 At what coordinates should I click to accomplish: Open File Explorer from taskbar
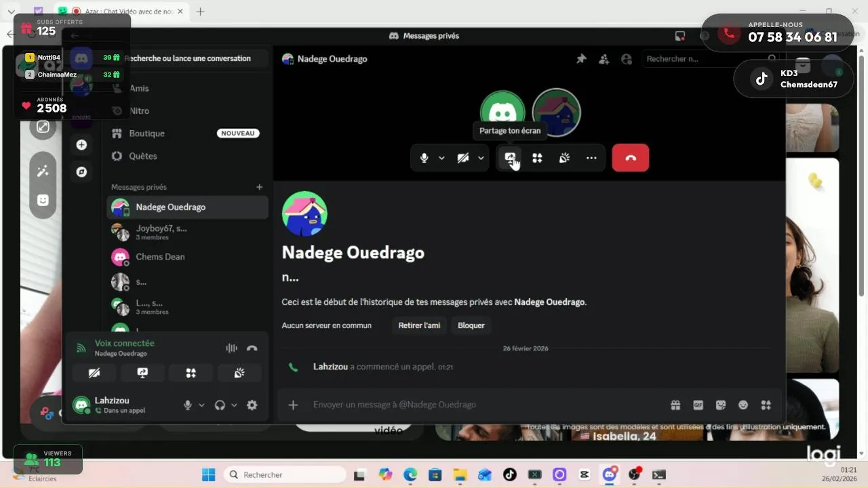(x=460, y=474)
